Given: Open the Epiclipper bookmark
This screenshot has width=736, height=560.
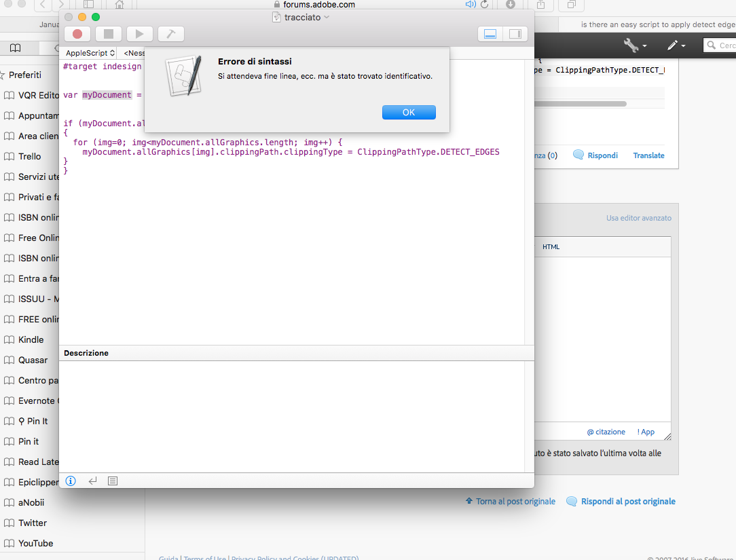Looking at the screenshot, I should click(31, 482).
